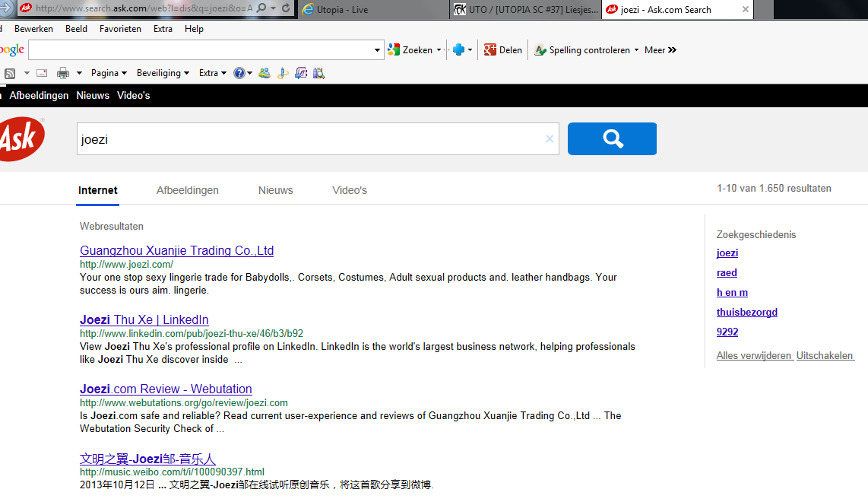Show more Google toolbar items with Meer
Screen dimensions: 868x502
point(660,50)
